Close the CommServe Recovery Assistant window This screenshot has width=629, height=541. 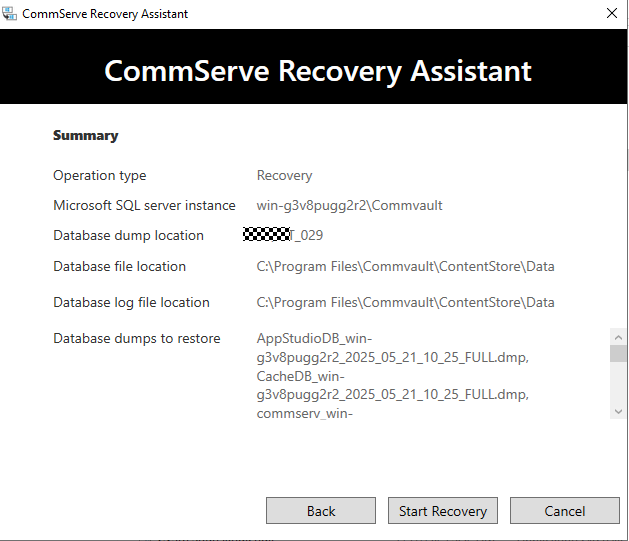point(611,14)
